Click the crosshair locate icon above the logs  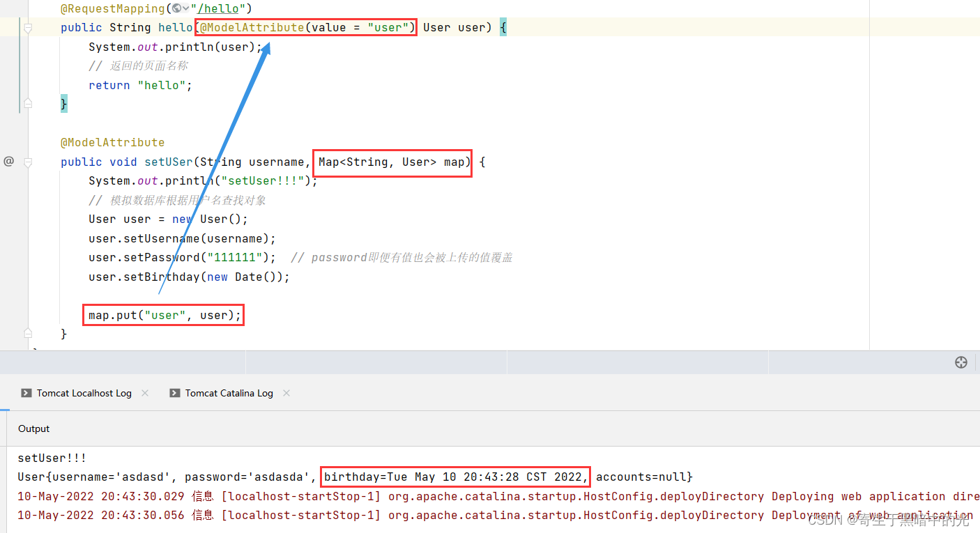coord(961,362)
